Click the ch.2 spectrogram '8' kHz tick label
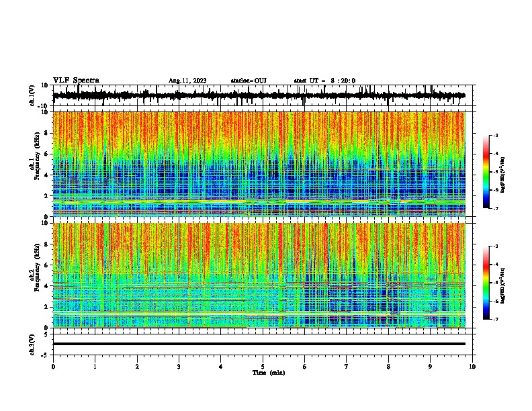532x411 pixels. [x=46, y=244]
